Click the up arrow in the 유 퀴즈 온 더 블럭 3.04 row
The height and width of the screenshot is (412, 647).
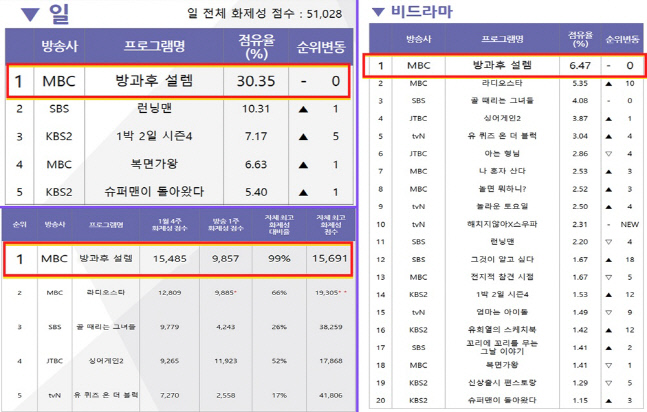(x=609, y=136)
